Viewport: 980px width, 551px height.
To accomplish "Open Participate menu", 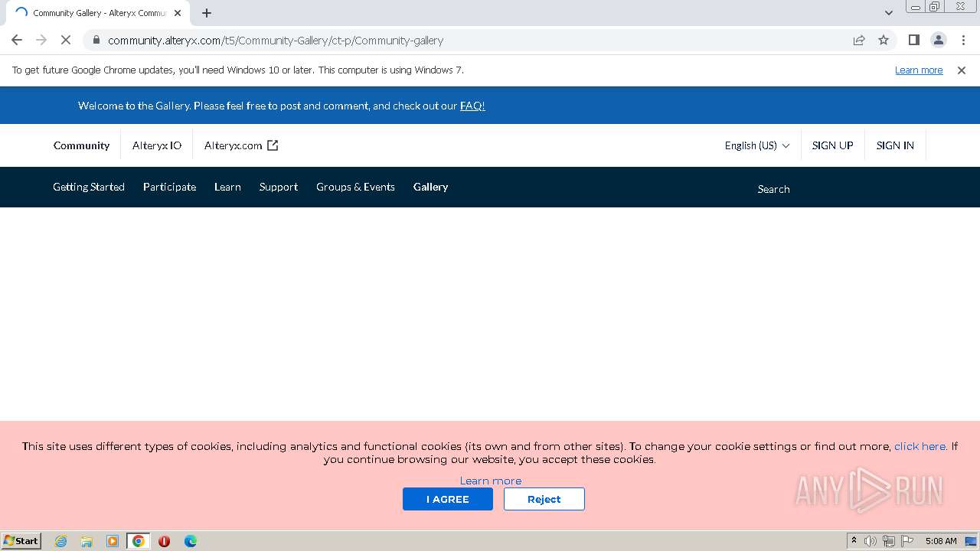I will pos(169,187).
